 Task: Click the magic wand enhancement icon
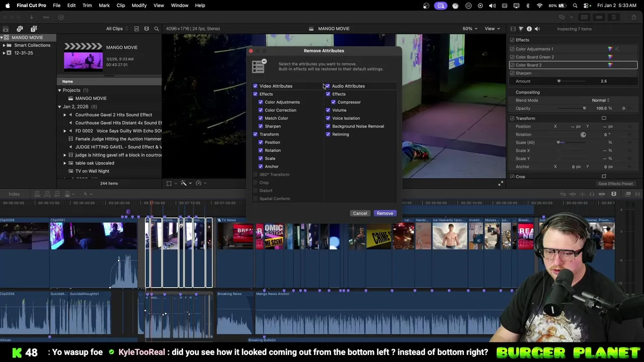(184, 184)
